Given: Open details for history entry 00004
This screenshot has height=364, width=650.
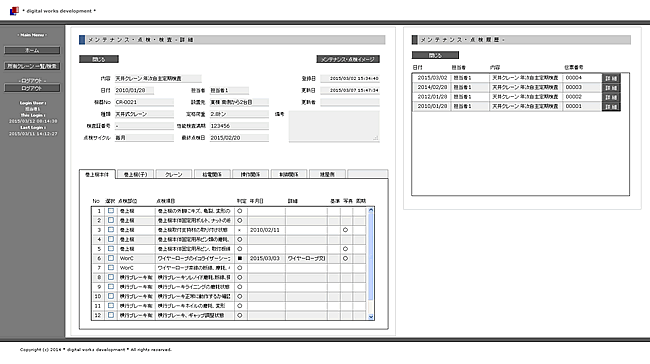Looking at the screenshot, I should pyautogui.click(x=611, y=78).
